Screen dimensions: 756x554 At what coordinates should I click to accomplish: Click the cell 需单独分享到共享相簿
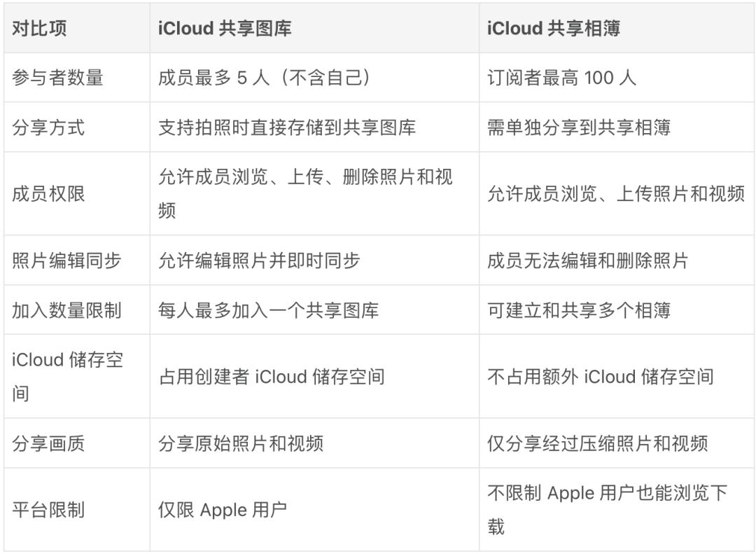[x=617, y=127]
